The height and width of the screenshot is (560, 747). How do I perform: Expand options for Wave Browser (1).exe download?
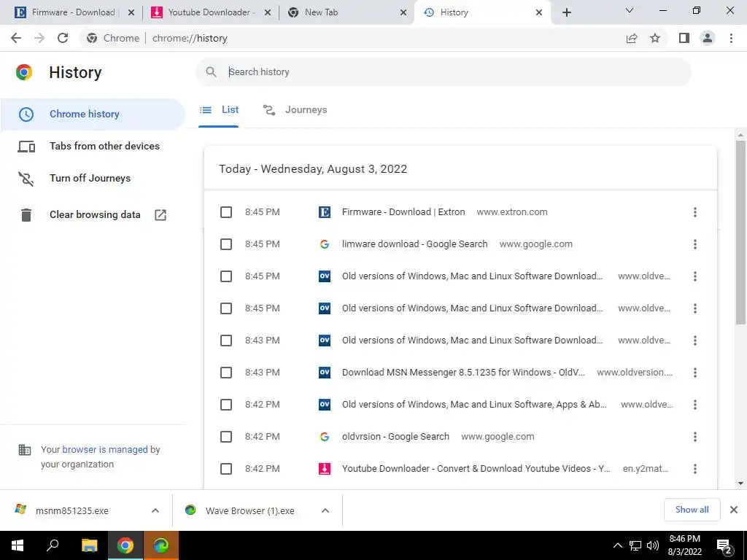pyautogui.click(x=325, y=510)
